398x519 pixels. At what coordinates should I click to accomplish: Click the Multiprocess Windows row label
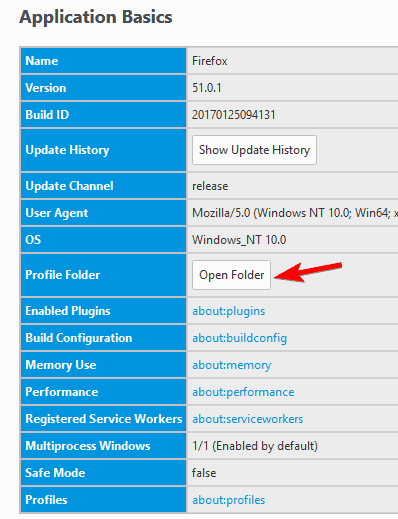pos(88,446)
